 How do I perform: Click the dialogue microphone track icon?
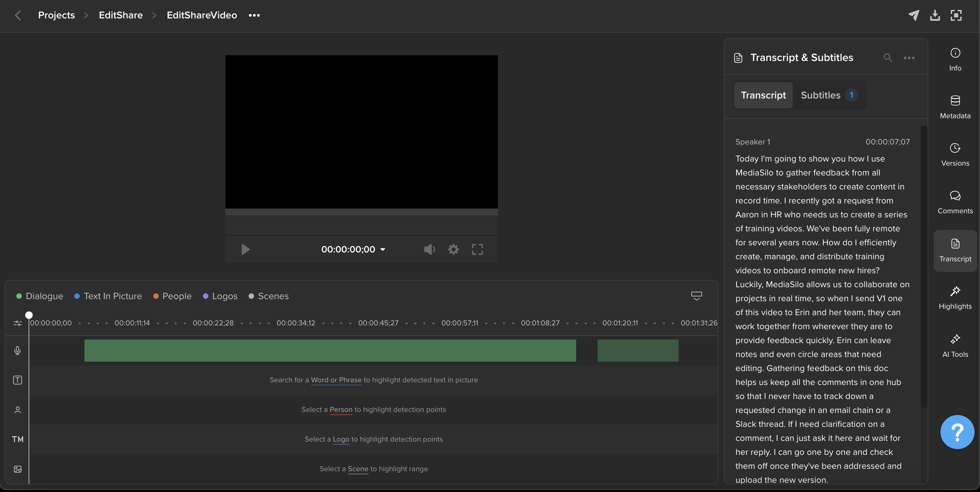tap(17, 350)
